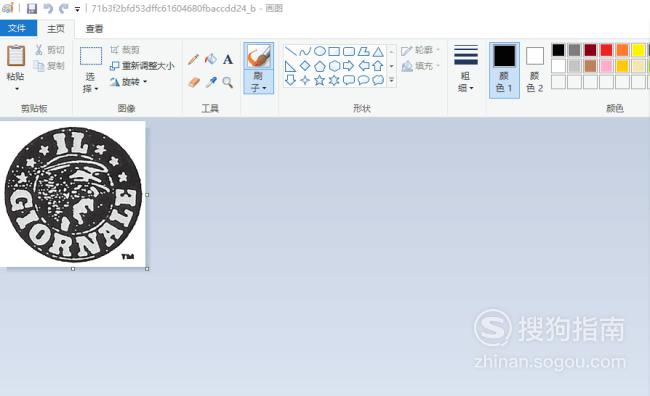Choose the Hexagon shape
650x396 pixels.
(x=334, y=66)
